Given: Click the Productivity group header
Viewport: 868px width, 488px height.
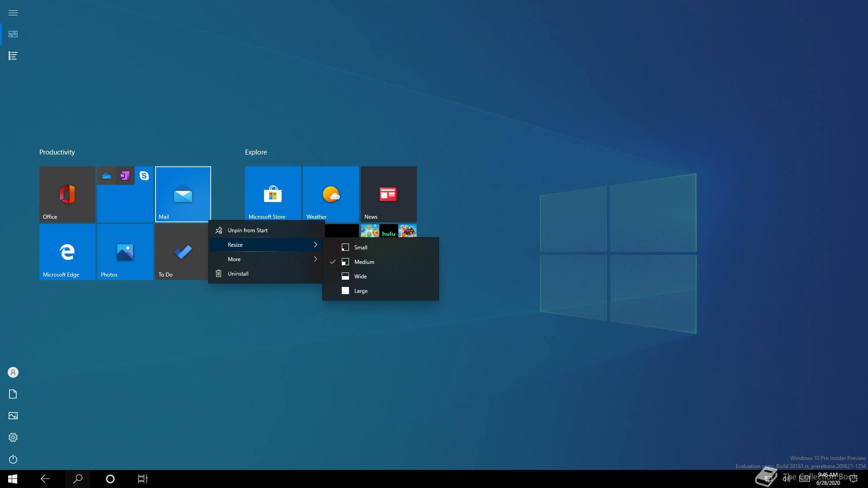Looking at the screenshot, I should 57,152.
